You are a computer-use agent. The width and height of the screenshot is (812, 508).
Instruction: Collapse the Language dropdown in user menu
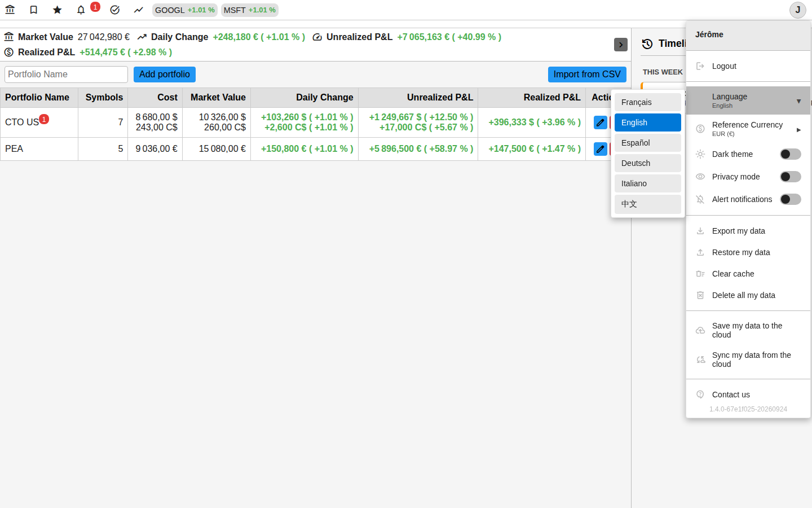click(x=748, y=100)
